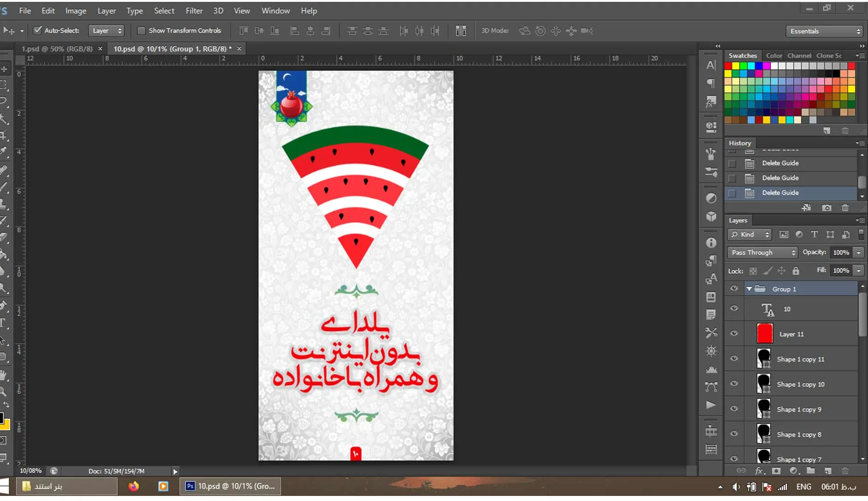Open Character panel icon in dock

click(x=711, y=65)
